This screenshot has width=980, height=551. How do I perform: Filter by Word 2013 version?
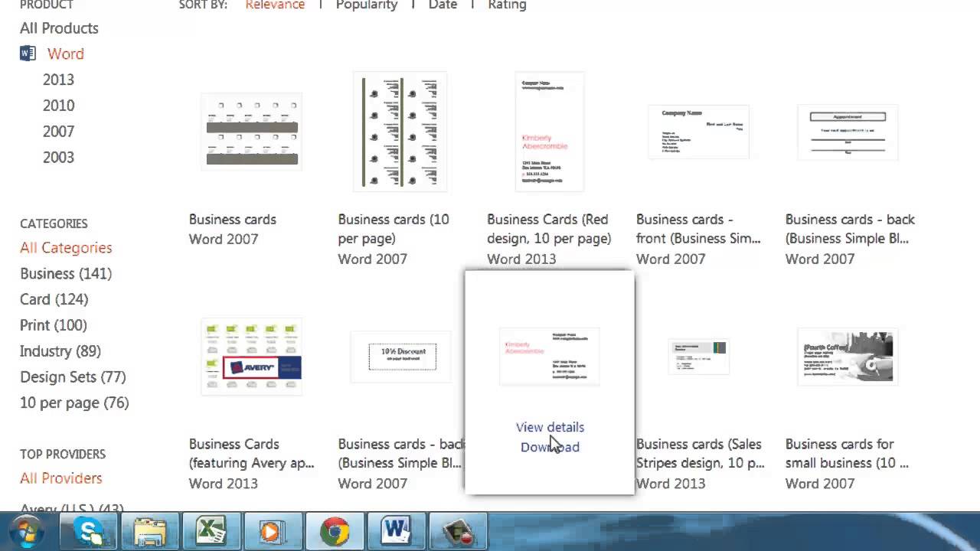[x=58, y=80]
